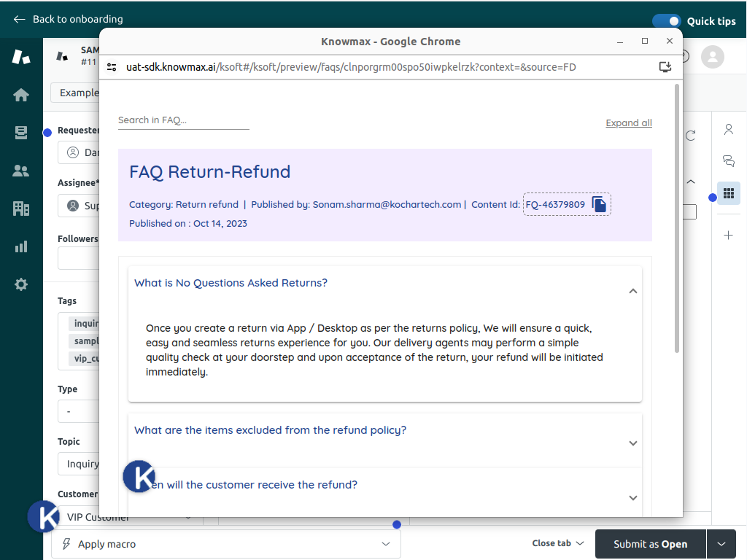Click the Submit as Open button

[x=650, y=544]
